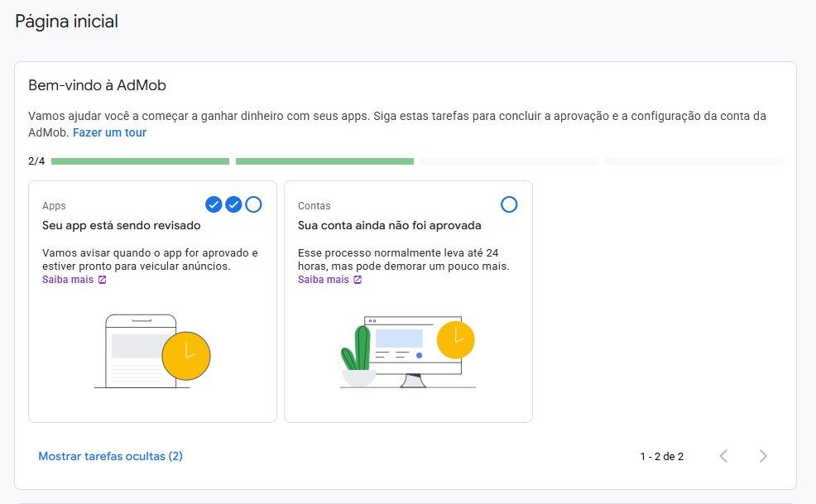Click the empty step circle in Apps card

[x=253, y=204]
